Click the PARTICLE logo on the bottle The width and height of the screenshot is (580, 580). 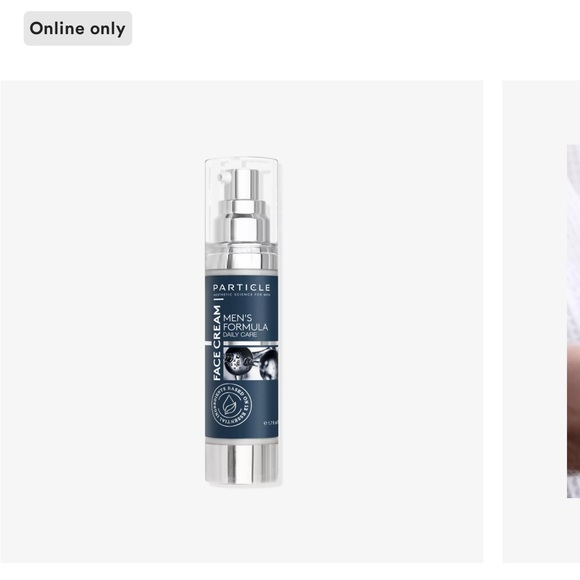[242, 288]
